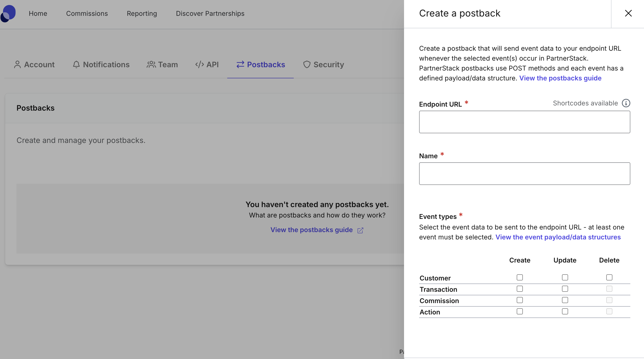Click the Team people icon
Image resolution: width=644 pixels, height=359 pixels.
151,64
